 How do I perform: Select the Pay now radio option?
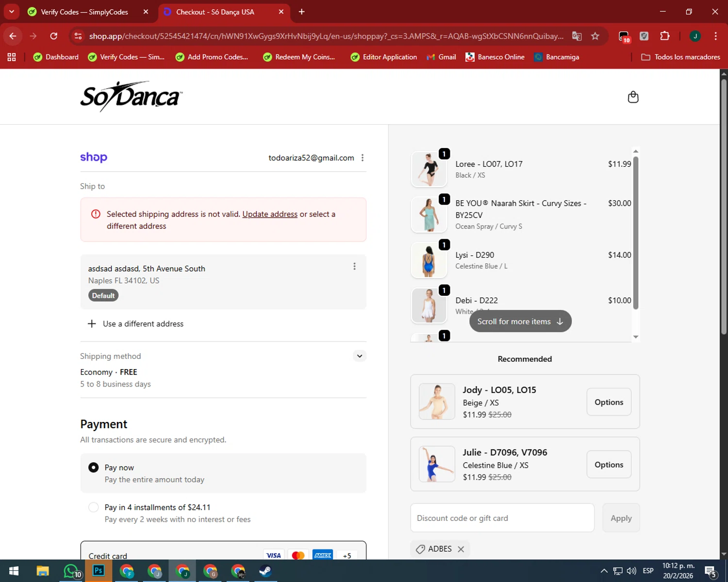tap(94, 468)
